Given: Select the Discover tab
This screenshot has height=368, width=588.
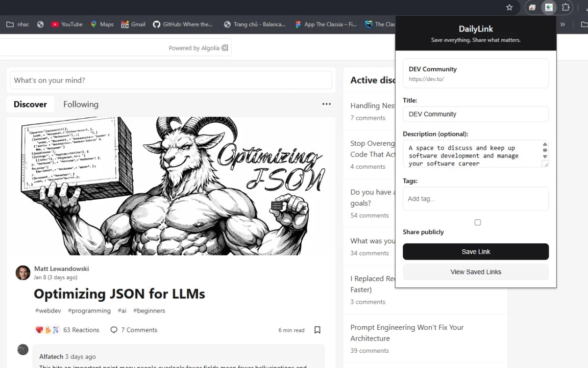Looking at the screenshot, I should point(30,104).
